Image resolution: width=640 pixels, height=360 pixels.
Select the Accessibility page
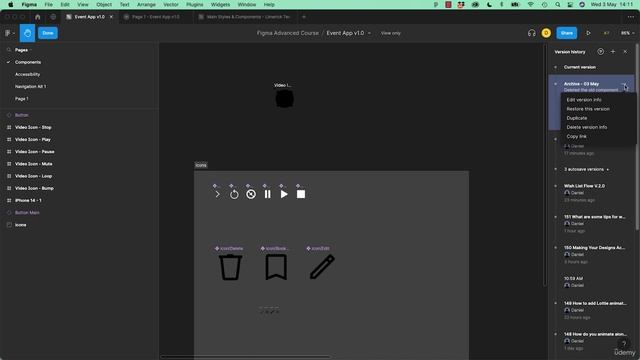tap(27, 74)
